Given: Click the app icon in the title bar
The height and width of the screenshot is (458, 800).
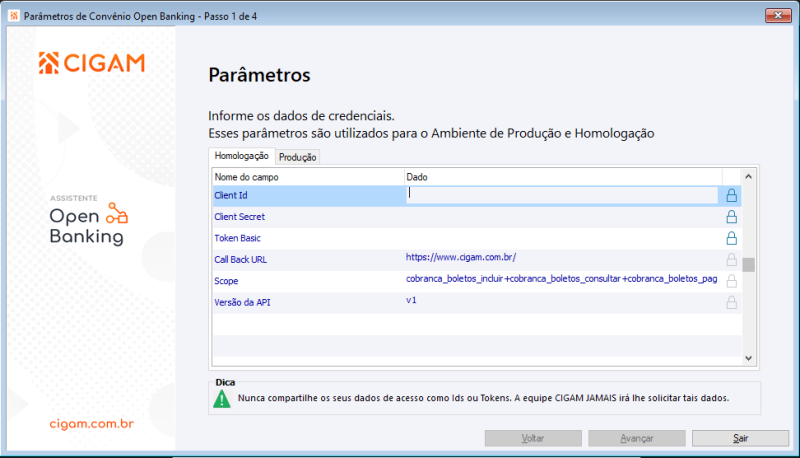Looking at the screenshot, I should coord(14,16).
